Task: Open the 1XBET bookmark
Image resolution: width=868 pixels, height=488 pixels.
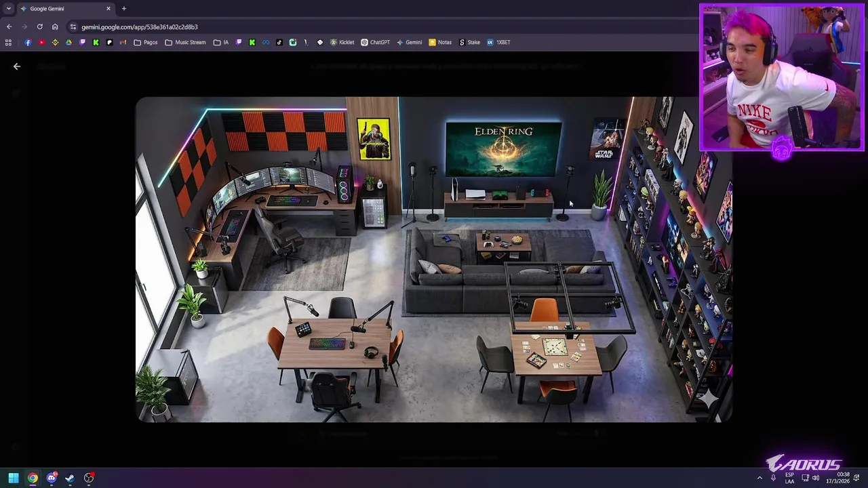Action: tap(498, 42)
